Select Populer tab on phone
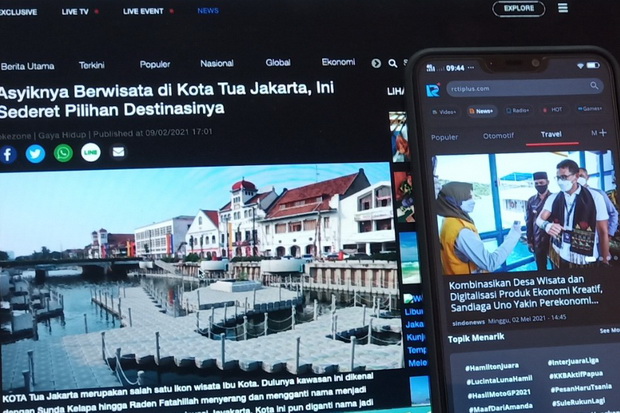This screenshot has width=620, height=413. point(444,137)
